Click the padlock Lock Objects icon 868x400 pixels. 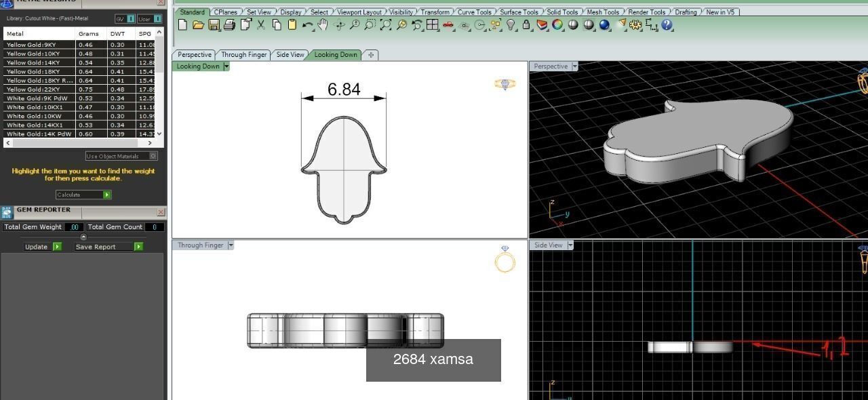pyautogui.click(x=526, y=25)
